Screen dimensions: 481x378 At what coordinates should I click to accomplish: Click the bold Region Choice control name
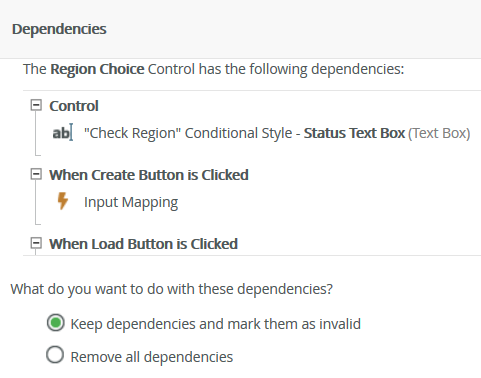tap(97, 69)
